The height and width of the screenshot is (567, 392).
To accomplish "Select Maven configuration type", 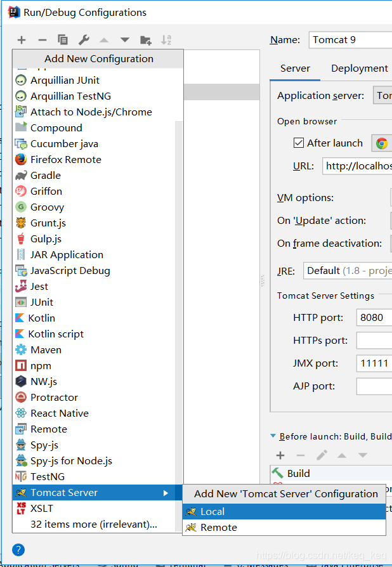I will click(94, 350).
